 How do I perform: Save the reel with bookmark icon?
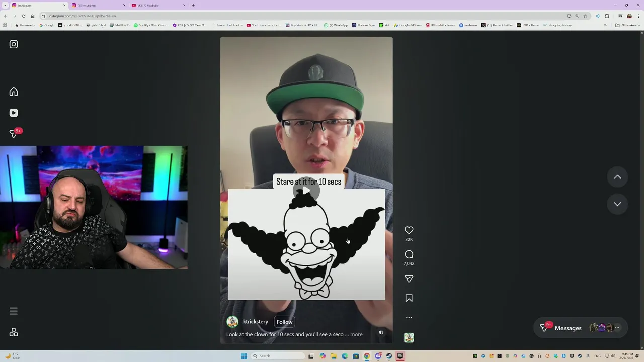click(409, 298)
